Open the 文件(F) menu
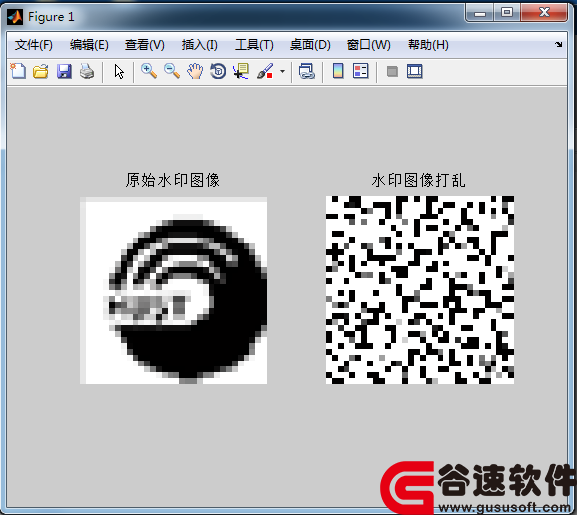 pos(33,45)
